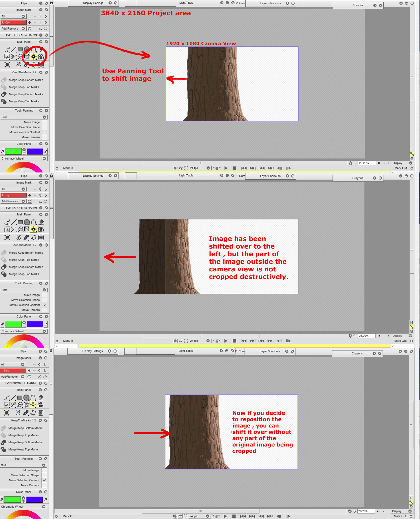Select the Camera tool in middle screenshot
The image size is (420, 519).
(41, 229)
